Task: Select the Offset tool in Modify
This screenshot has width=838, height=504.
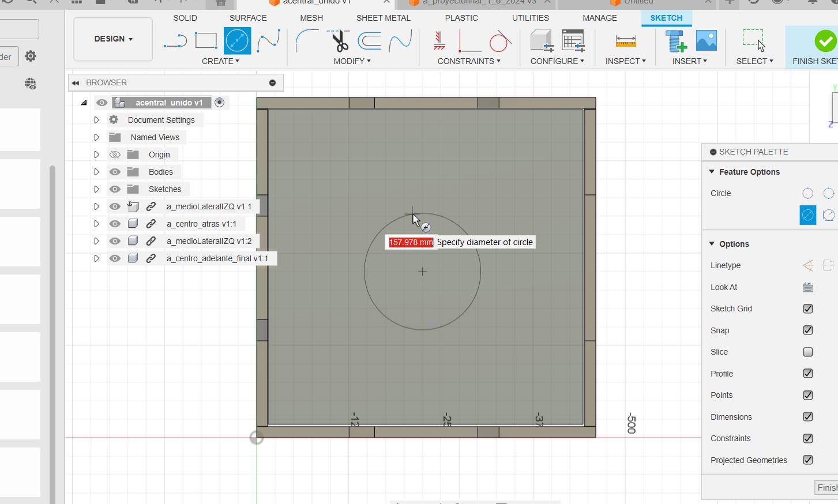Action: [370, 41]
